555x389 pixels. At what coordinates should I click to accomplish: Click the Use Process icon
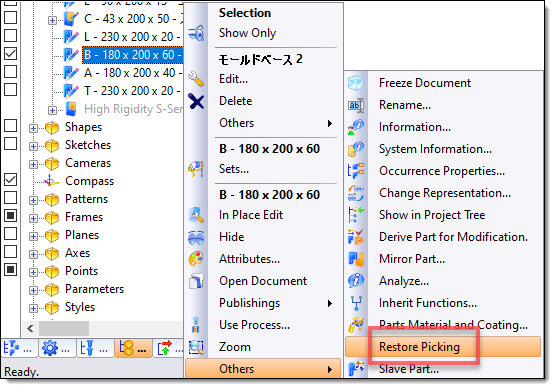pyautogui.click(x=196, y=325)
